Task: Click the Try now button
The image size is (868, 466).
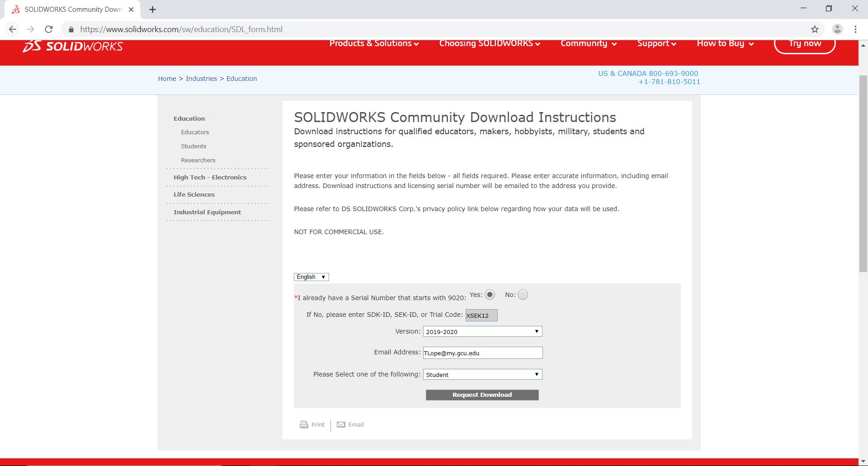Action: pyautogui.click(x=805, y=44)
